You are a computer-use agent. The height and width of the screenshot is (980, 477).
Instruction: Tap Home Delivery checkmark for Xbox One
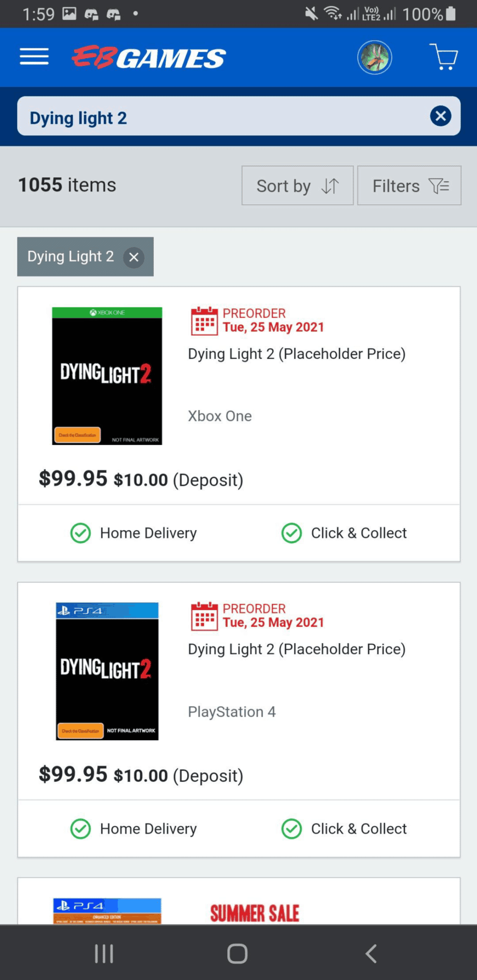click(81, 533)
